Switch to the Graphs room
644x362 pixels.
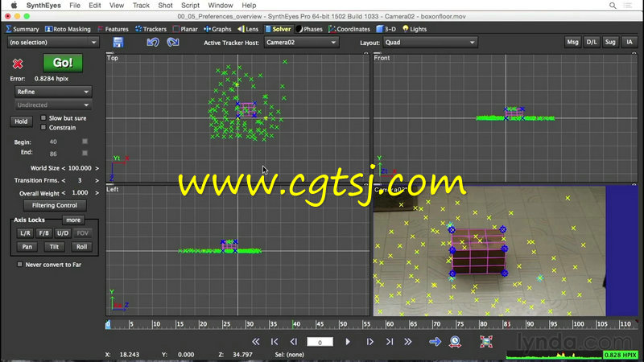point(217,29)
